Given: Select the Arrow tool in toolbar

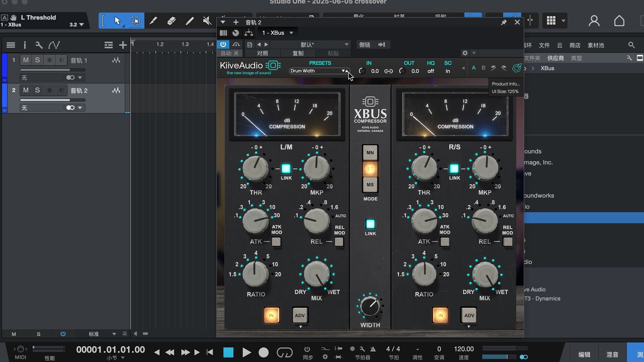Looking at the screenshot, I should click(117, 21).
